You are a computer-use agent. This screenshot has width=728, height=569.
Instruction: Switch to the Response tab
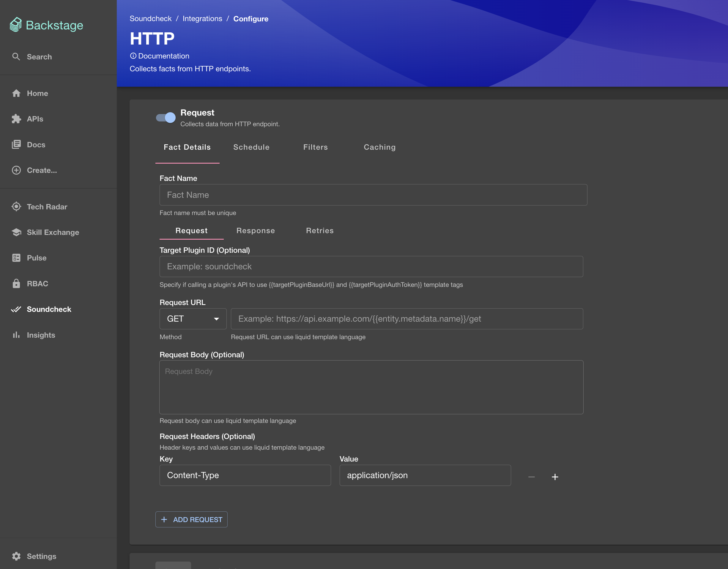(x=255, y=230)
